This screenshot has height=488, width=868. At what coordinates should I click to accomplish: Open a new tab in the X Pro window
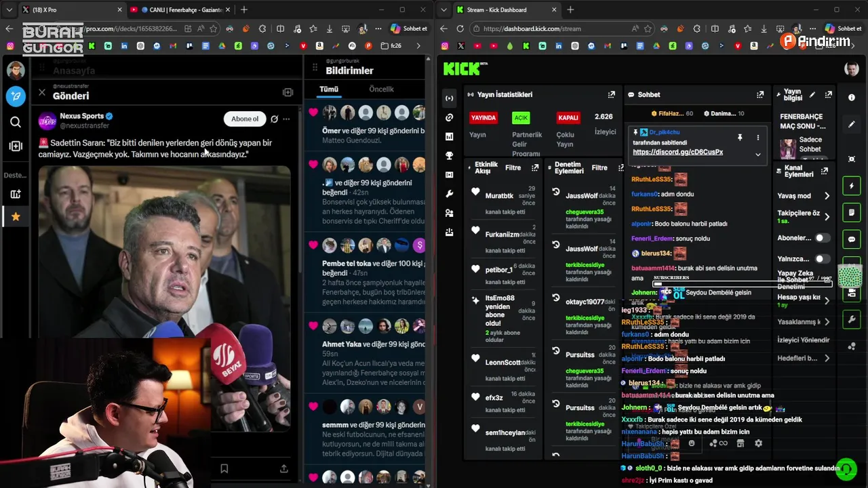pos(244,9)
